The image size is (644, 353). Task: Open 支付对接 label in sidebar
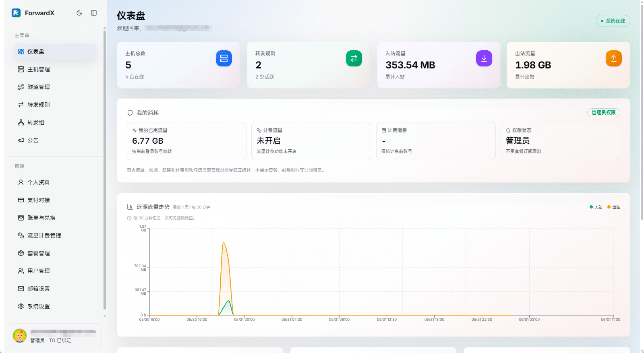39,200
